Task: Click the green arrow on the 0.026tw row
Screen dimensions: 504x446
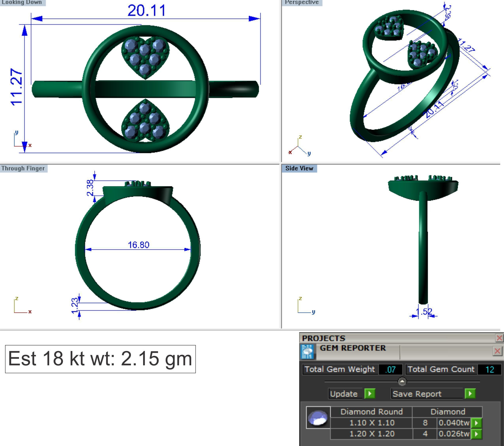Action: (476, 434)
